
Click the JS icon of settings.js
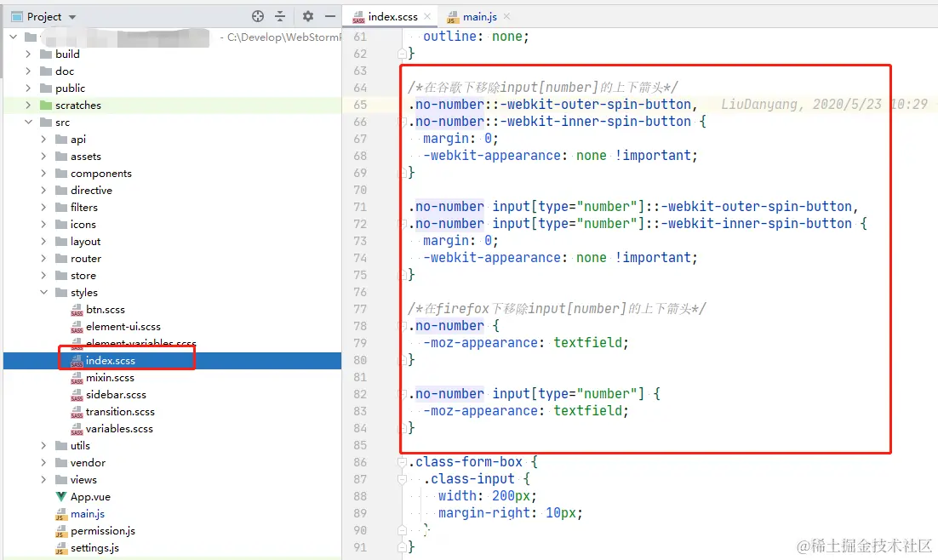(x=61, y=549)
